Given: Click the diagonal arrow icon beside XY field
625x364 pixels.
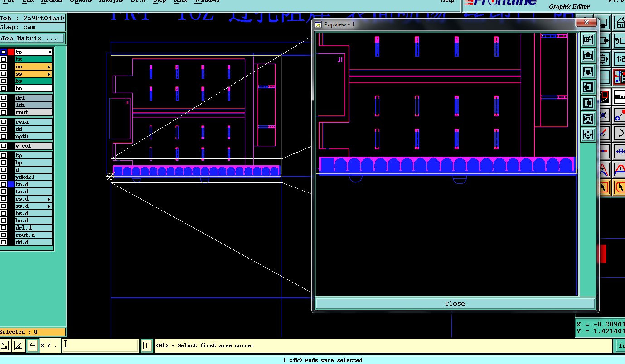Looking at the screenshot, I should [x=5, y=345].
